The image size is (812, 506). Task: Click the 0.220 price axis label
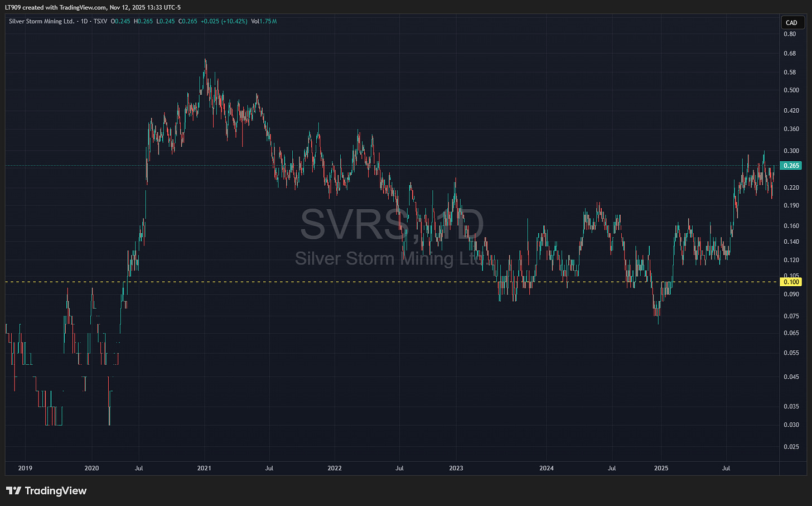click(791, 187)
